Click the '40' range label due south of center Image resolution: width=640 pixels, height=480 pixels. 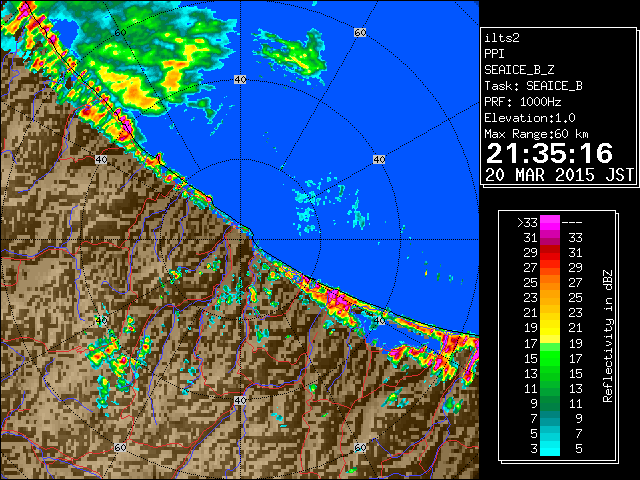pos(240,400)
